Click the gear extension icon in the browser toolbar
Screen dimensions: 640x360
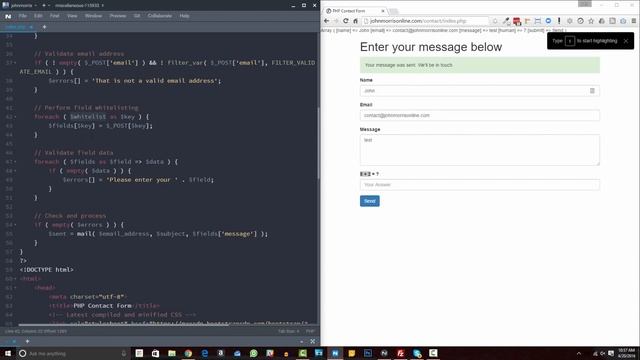coord(569,21)
